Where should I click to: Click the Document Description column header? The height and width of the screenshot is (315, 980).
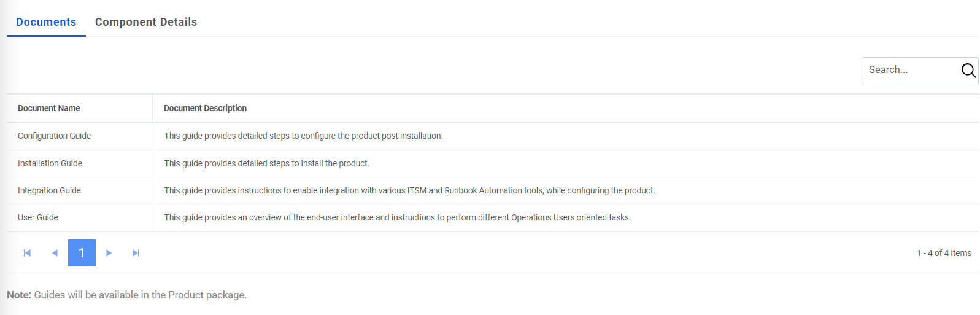[x=205, y=108]
